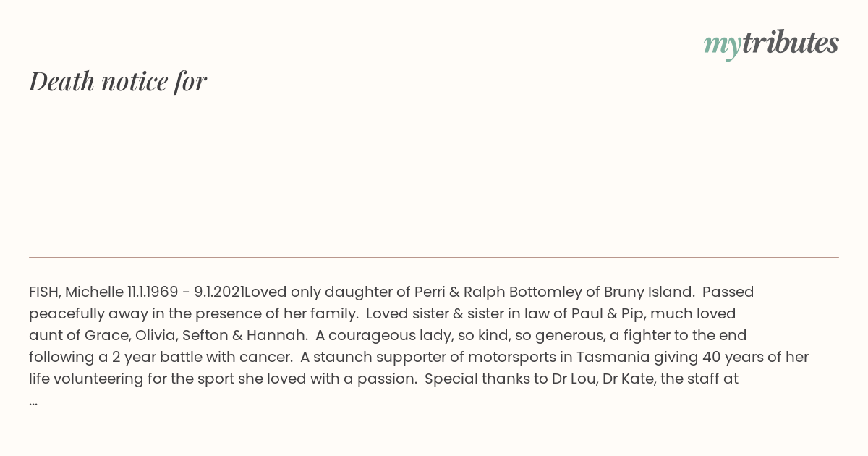Click the dates 11.1.1969 - 9.1.2021
This screenshot has width=868, height=456.
[x=186, y=292]
